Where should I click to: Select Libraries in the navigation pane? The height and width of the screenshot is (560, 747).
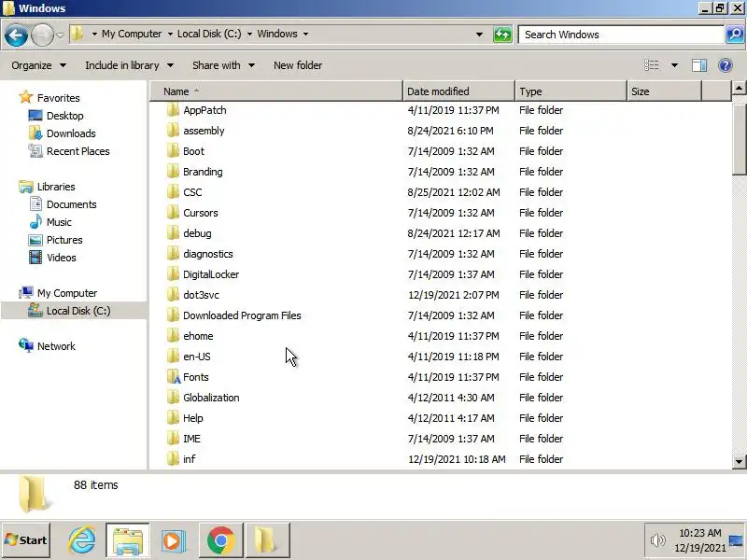coord(56,187)
